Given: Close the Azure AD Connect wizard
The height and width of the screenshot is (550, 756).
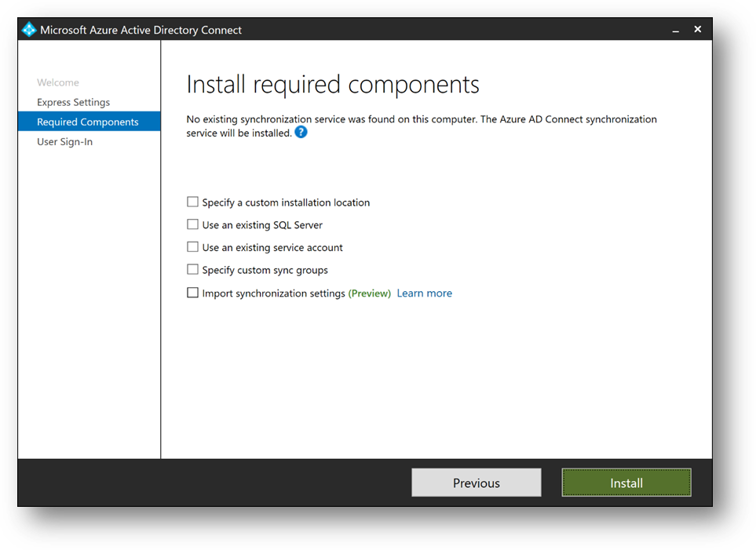Looking at the screenshot, I should pos(697,29).
